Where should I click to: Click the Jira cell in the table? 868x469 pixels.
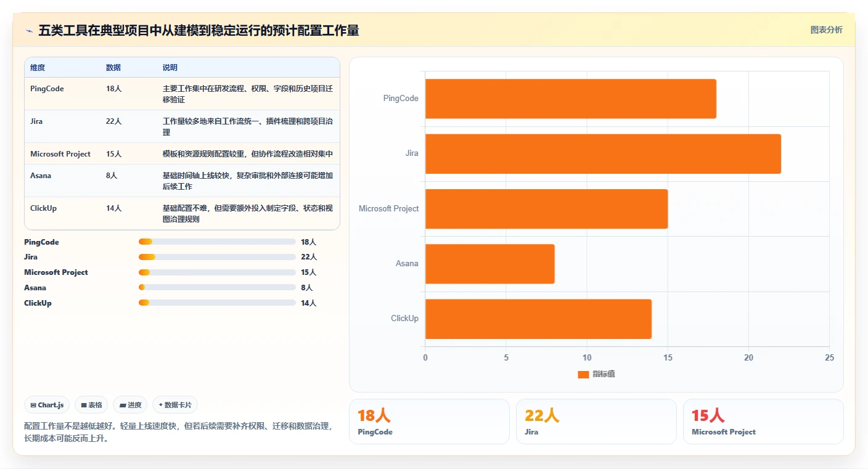click(x=36, y=121)
